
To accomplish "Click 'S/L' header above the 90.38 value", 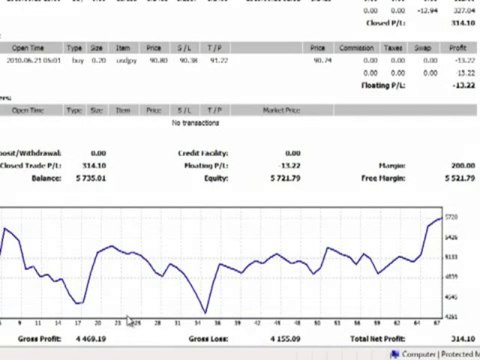I will (x=184, y=48).
